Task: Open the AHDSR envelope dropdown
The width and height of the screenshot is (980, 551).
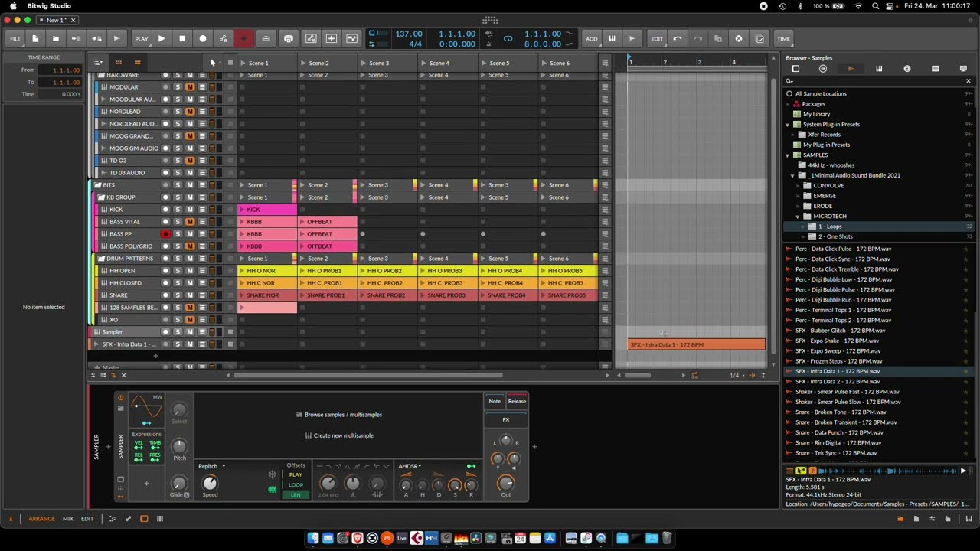Action: coord(410,466)
